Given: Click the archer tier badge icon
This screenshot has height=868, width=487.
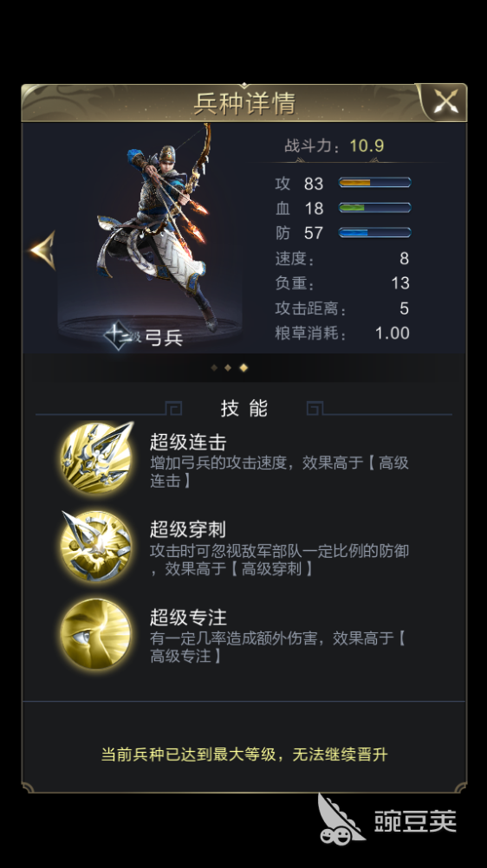Looking at the screenshot, I should [118, 336].
